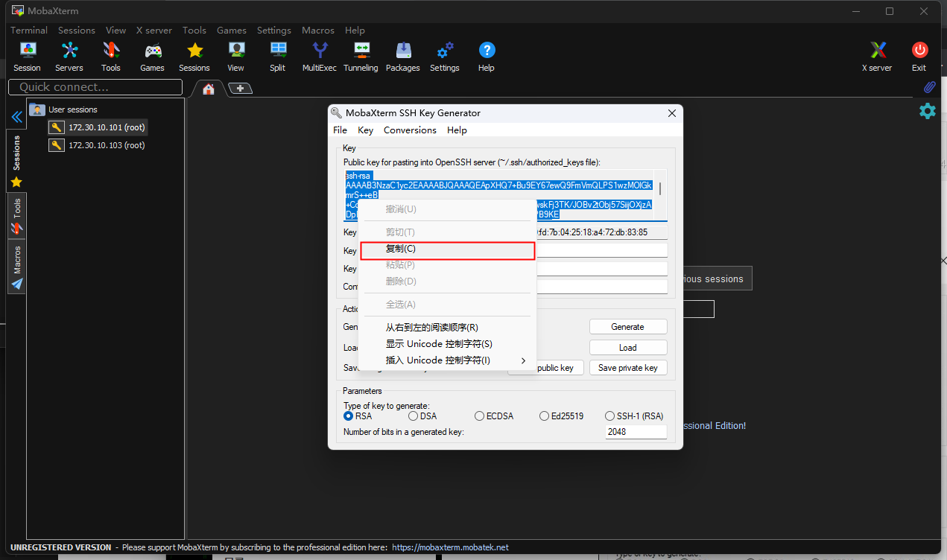The image size is (947, 560).
Task: Select session 172.30.10.103 (root)
Action: coord(98,145)
